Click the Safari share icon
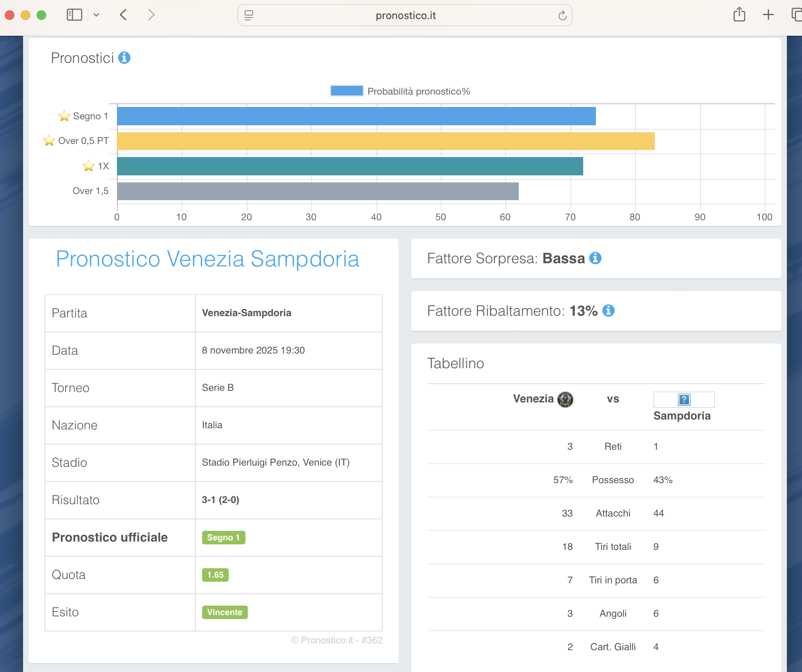The height and width of the screenshot is (672, 802). tap(739, 15)
